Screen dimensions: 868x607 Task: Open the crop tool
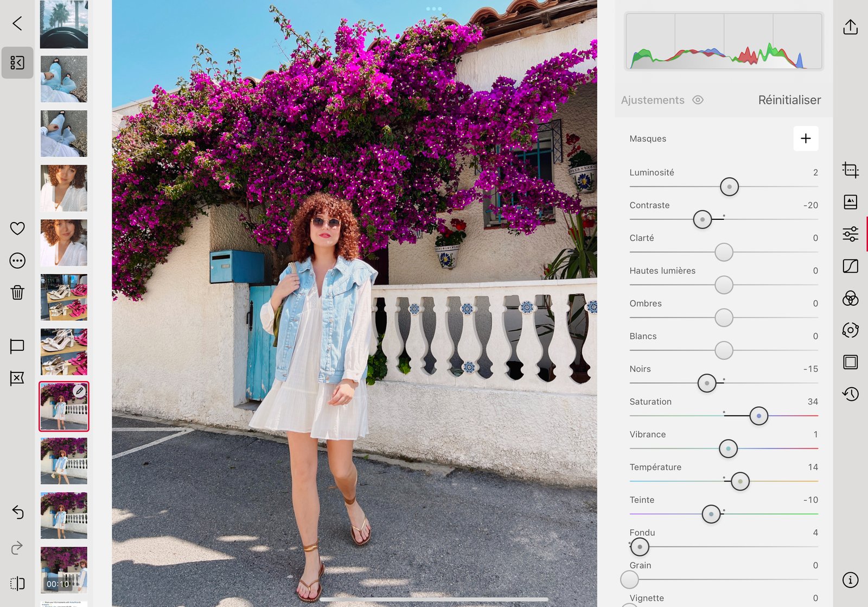tap(850, 170)
